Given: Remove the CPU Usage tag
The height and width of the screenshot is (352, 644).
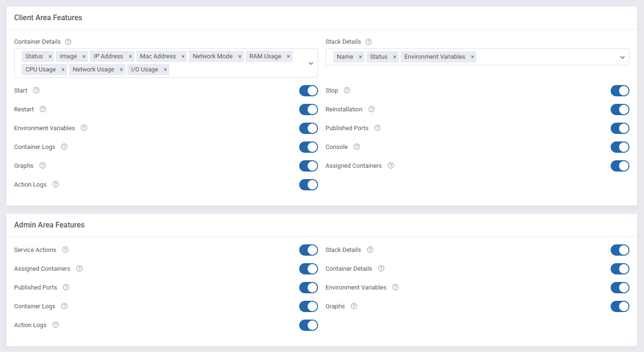Looking at the screenshot, I should [x=63, y=70].
